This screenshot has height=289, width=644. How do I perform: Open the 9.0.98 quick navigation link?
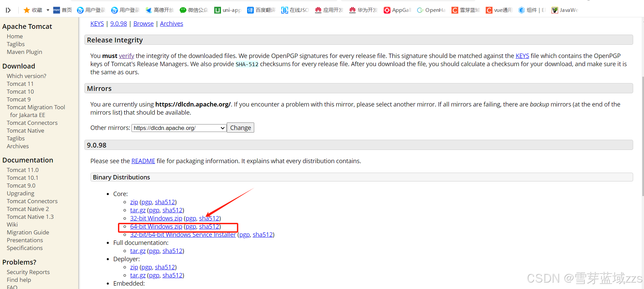(x=119, y=24)
